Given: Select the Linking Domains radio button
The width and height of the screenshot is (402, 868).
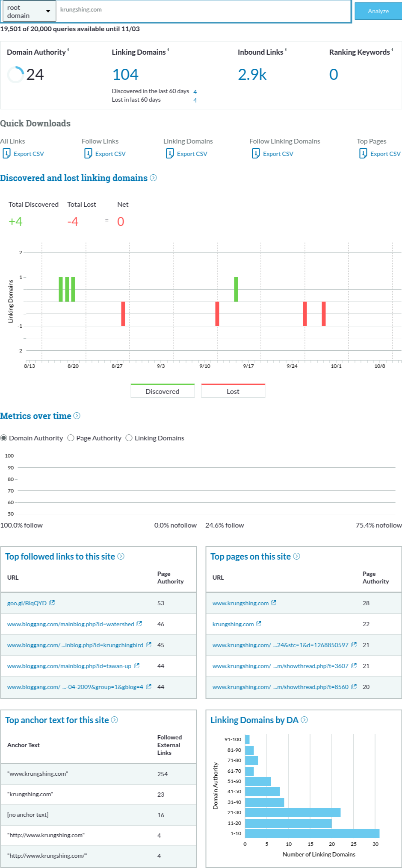Looking at the screenshot, I should [x=129, y=438].
